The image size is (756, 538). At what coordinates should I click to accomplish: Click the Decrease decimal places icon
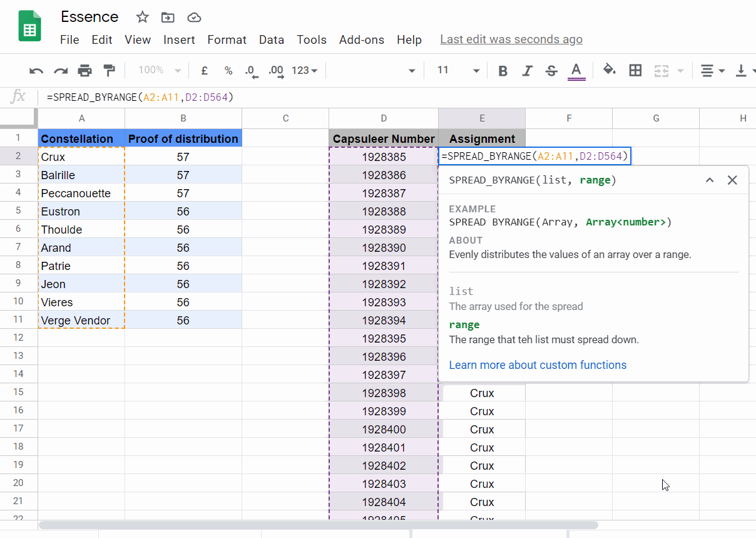click(252, 70)
